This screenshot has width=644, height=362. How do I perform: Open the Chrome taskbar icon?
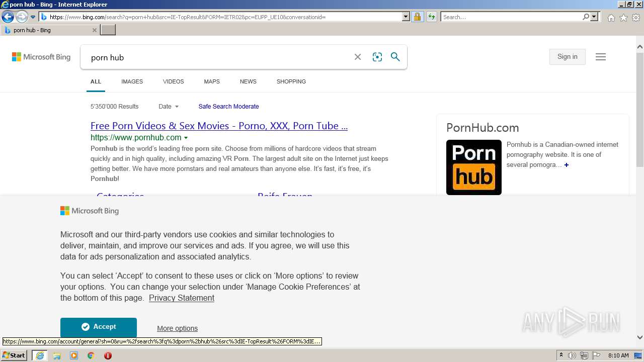91,355
